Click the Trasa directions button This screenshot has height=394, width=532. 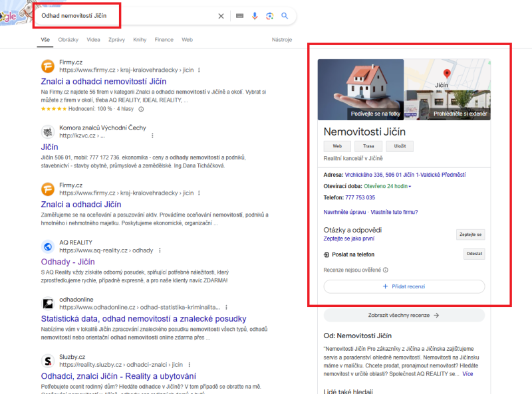pyautogui.click(x=368, y=146)
